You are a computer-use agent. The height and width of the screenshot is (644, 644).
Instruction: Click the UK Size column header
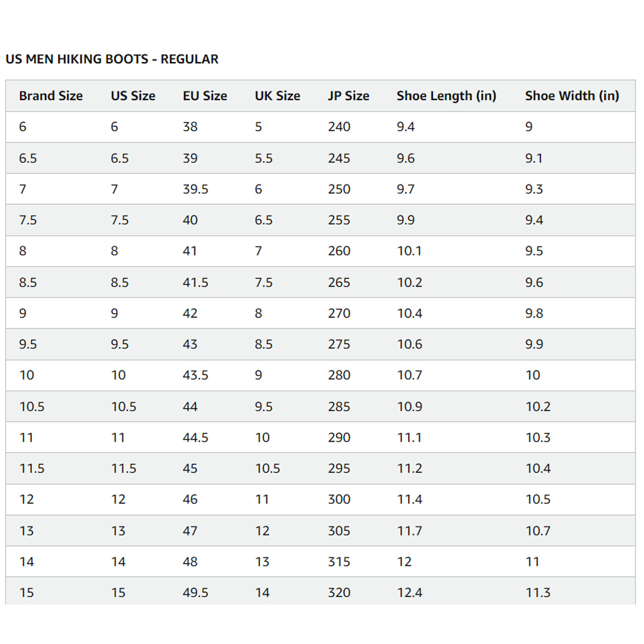point(277,96)
